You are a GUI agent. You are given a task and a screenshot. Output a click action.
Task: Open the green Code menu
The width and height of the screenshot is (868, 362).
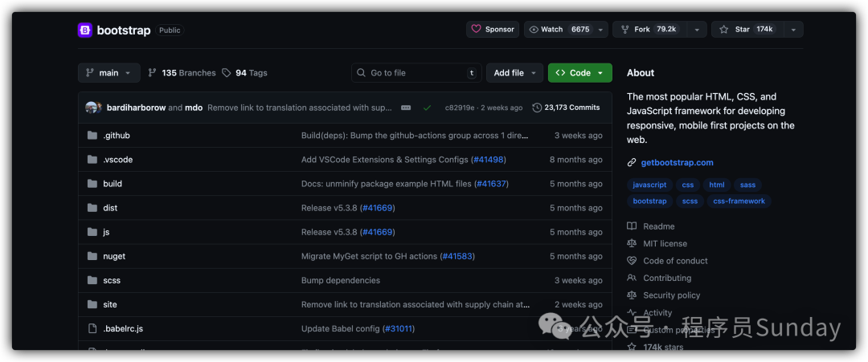[x=579, y=73]
